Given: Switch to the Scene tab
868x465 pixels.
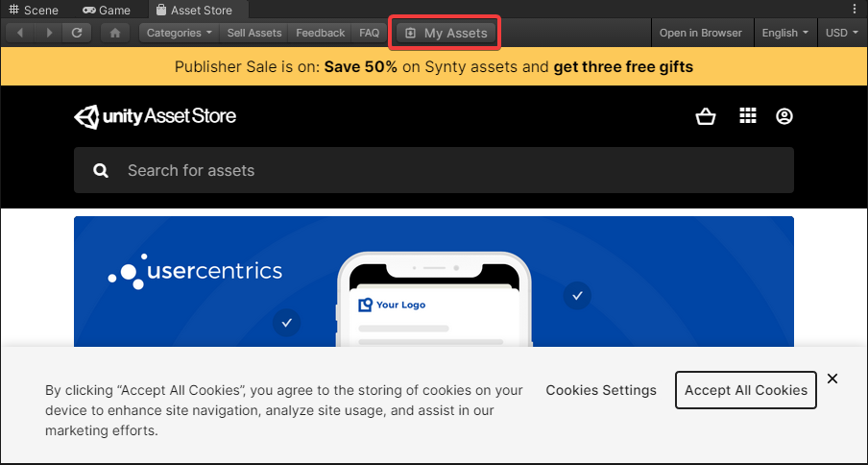Looking at the screenshot, I should [34, 10].
